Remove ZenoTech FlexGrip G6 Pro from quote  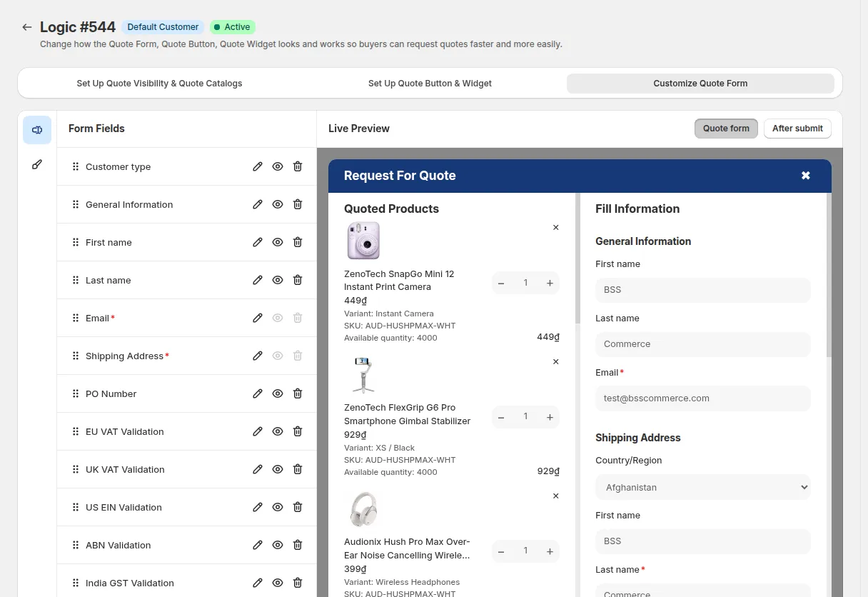click(556, 361)
